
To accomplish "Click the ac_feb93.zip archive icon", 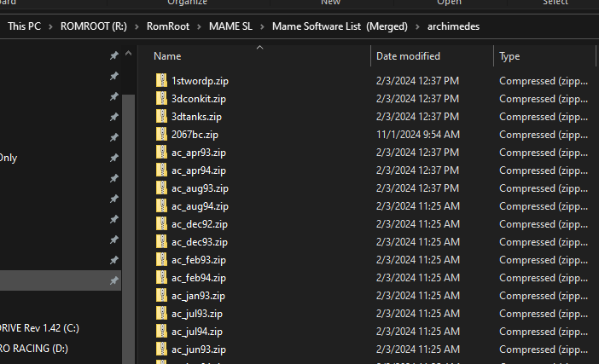I will pos(161,260).
